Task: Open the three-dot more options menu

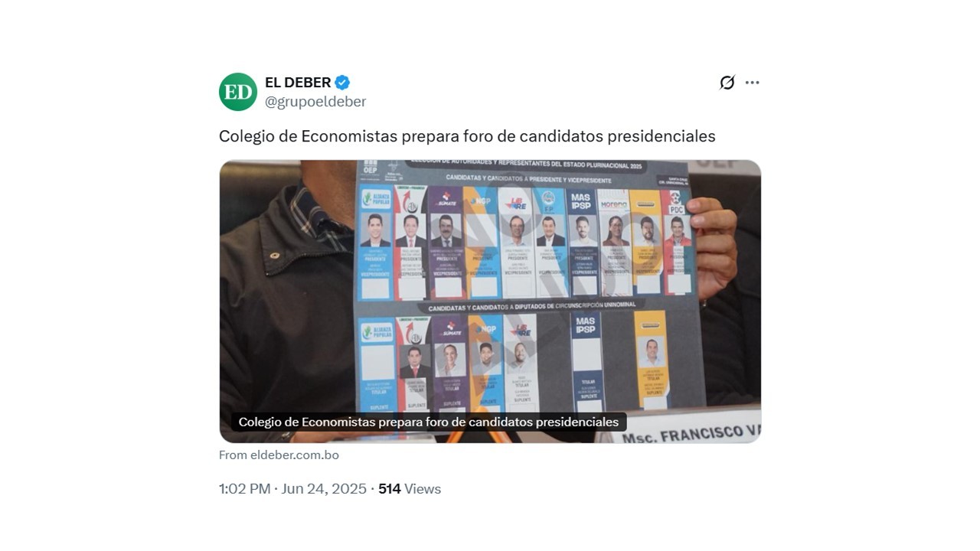Action: 753,83
